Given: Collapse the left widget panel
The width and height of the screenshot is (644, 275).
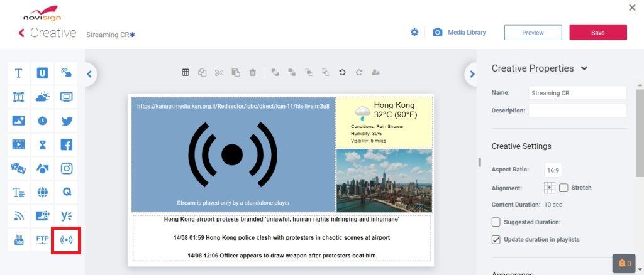Looking at the screenshot, I should pyautogui.click(x=89, y=74).
